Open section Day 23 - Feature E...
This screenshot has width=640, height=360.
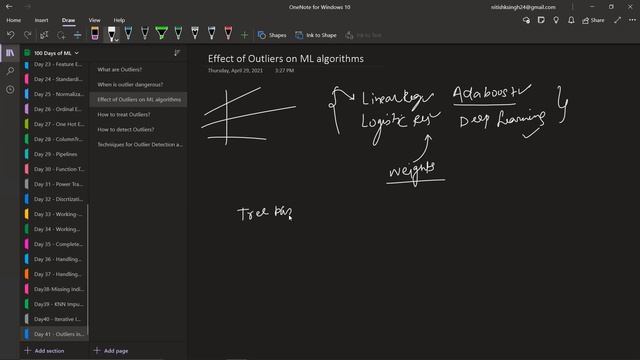tap(55, 64)
